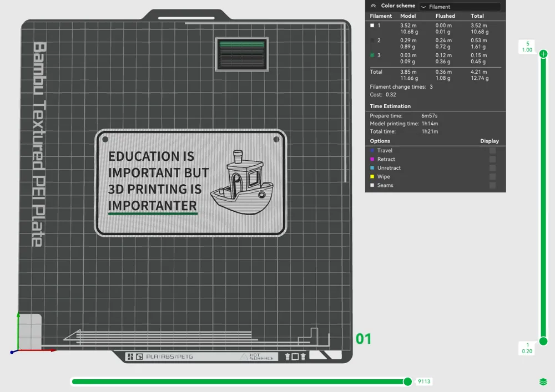Click the plus icon to add a layer range
Viewport: 555px width, 392px height.
tap(543, 54)
